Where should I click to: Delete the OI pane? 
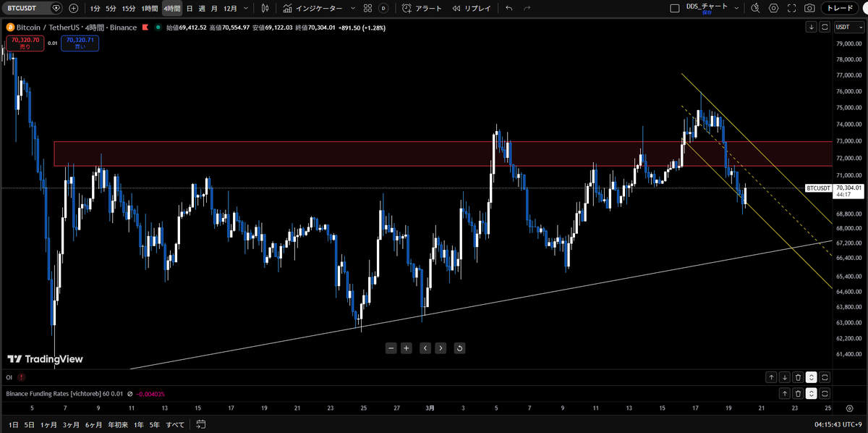pos(798,377)
